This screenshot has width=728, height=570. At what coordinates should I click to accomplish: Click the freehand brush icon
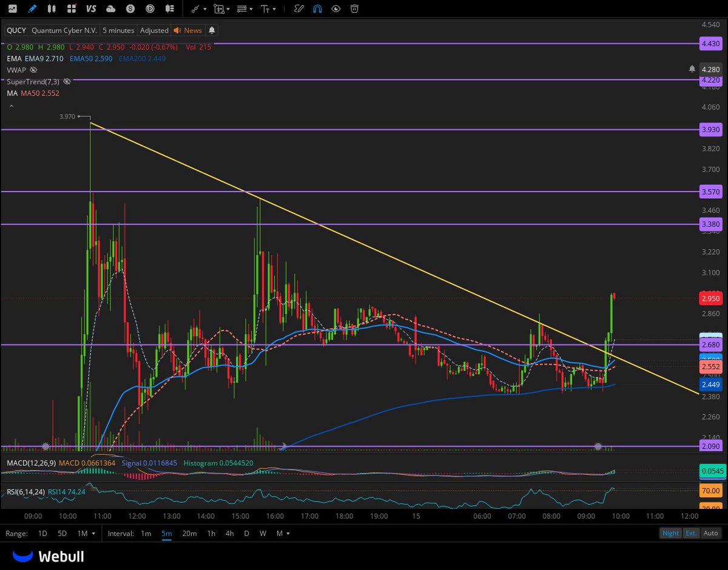tap(298, 8)
